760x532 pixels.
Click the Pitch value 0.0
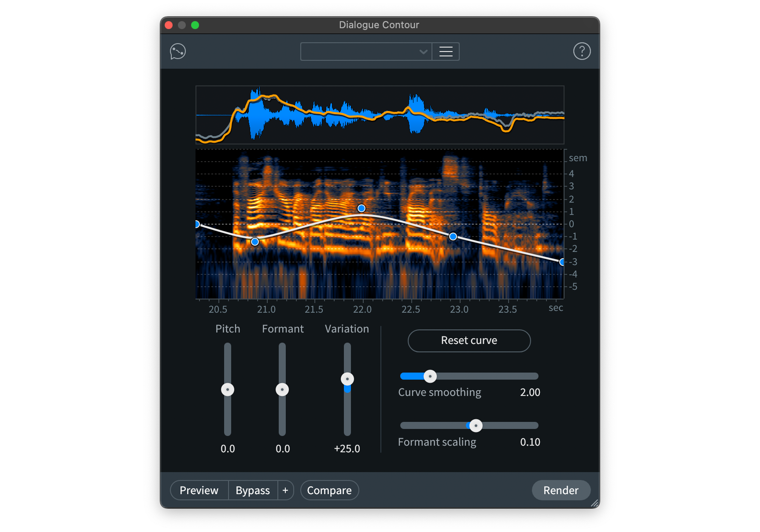(x=228, y=449)
